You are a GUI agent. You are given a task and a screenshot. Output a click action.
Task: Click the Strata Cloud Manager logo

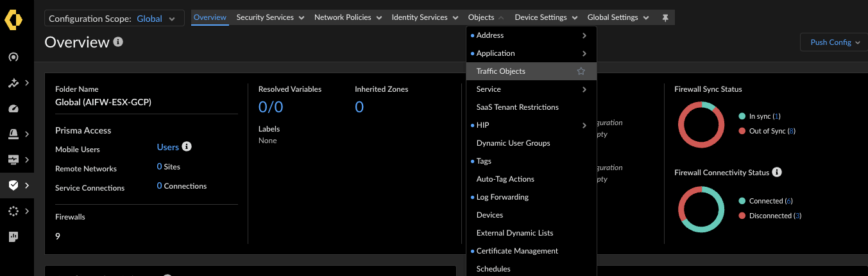[13, 19]
